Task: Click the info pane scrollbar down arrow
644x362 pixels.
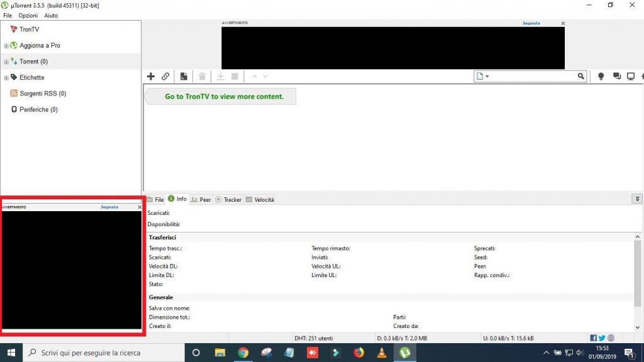Action: (637, 327)
